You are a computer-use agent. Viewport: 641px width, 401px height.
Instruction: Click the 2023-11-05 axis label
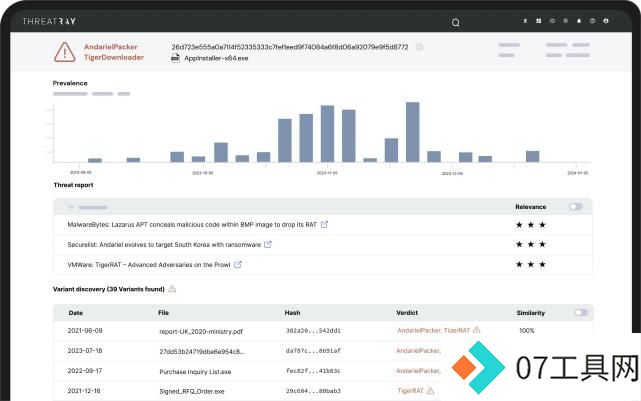[x=327, y=173]
